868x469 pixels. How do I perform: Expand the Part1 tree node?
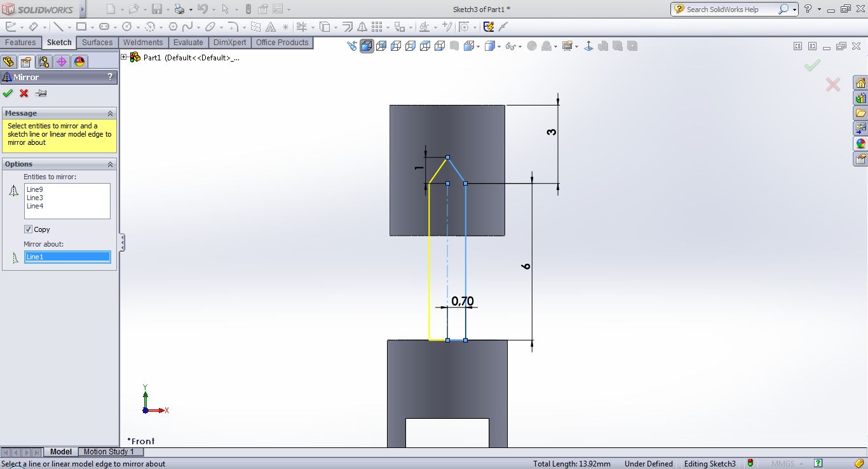tap(124, 57)
